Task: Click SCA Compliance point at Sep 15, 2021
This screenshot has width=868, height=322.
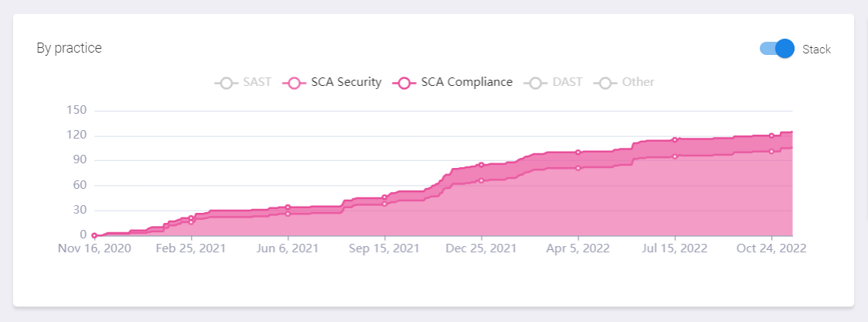Action: pyautogui.click(x=384, y=197)
